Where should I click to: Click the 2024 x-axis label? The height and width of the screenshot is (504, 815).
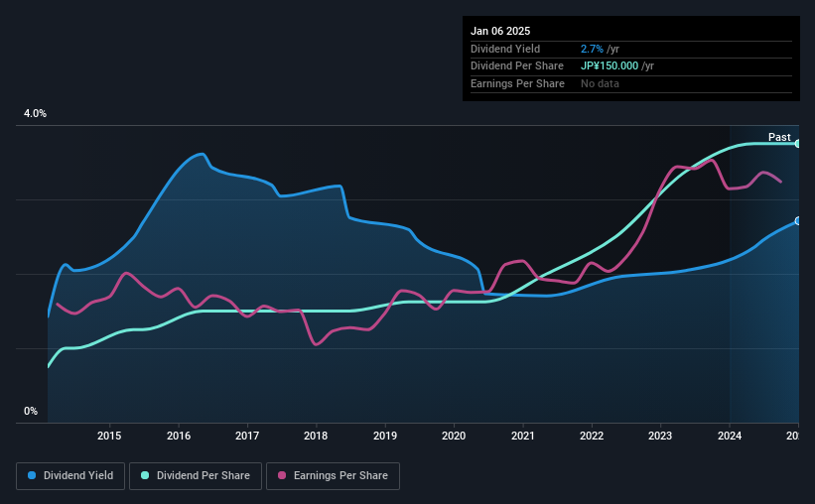[x=730, y=436]
